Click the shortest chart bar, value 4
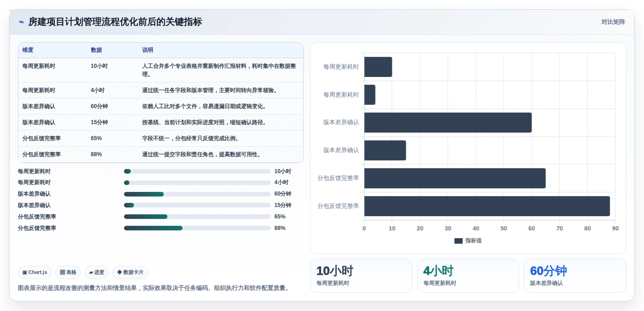This screenshot has width=644, height=311. [370, 95]
